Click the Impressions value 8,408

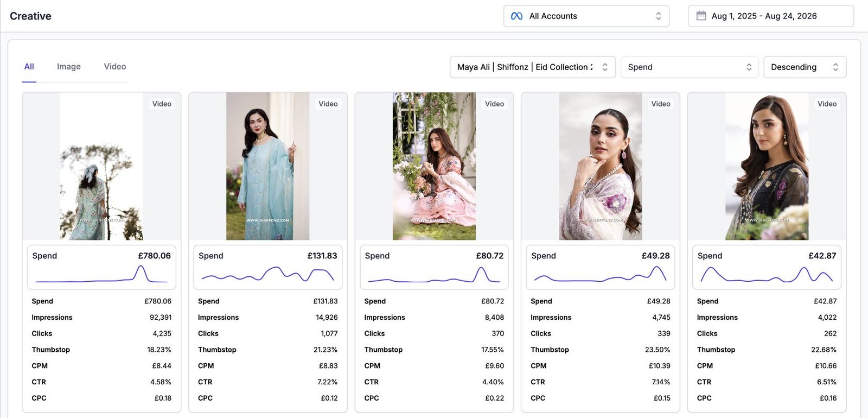(494, 318)
